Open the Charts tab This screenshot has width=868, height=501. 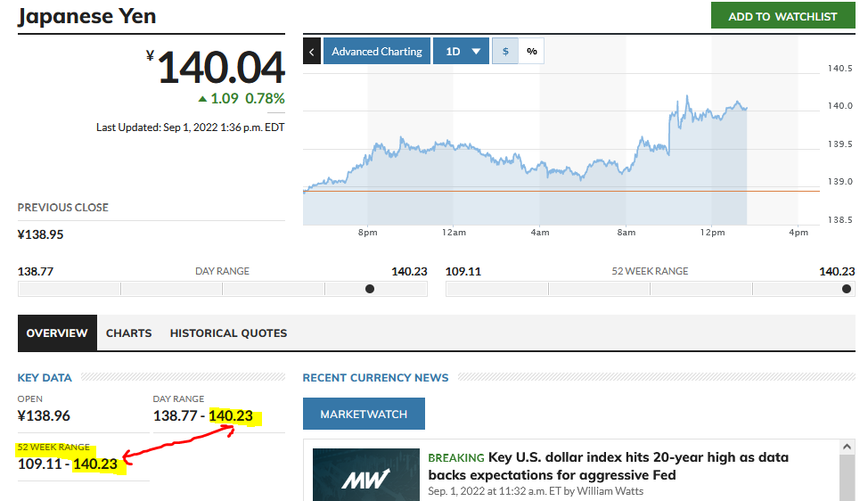(128, 333)
